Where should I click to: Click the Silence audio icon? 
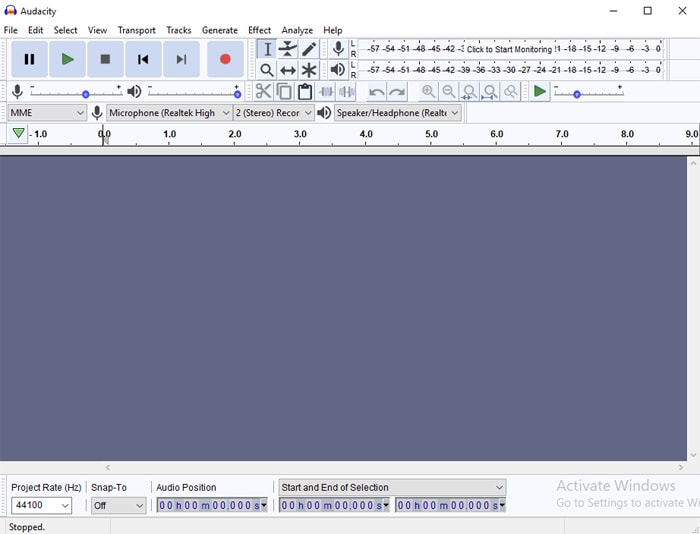347,92
